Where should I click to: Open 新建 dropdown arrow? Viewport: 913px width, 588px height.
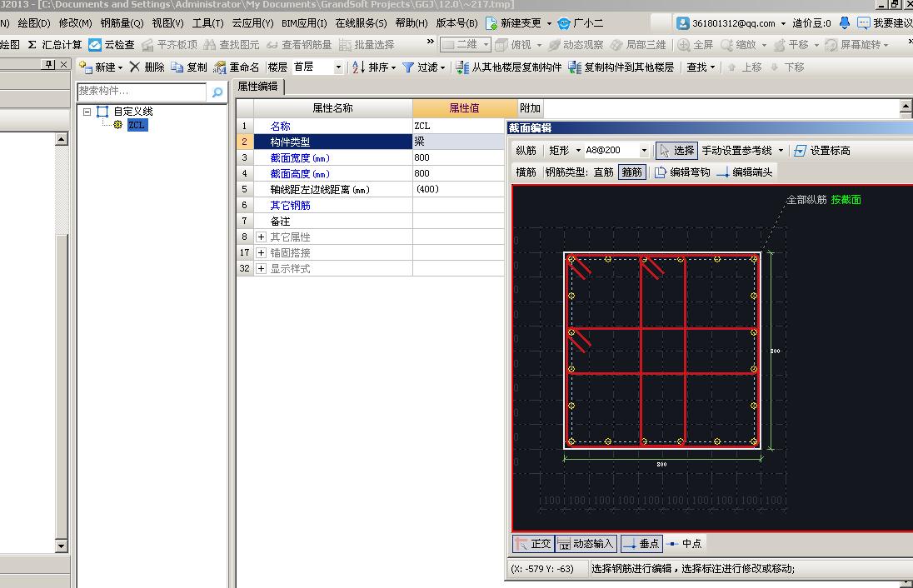[120, 68]
